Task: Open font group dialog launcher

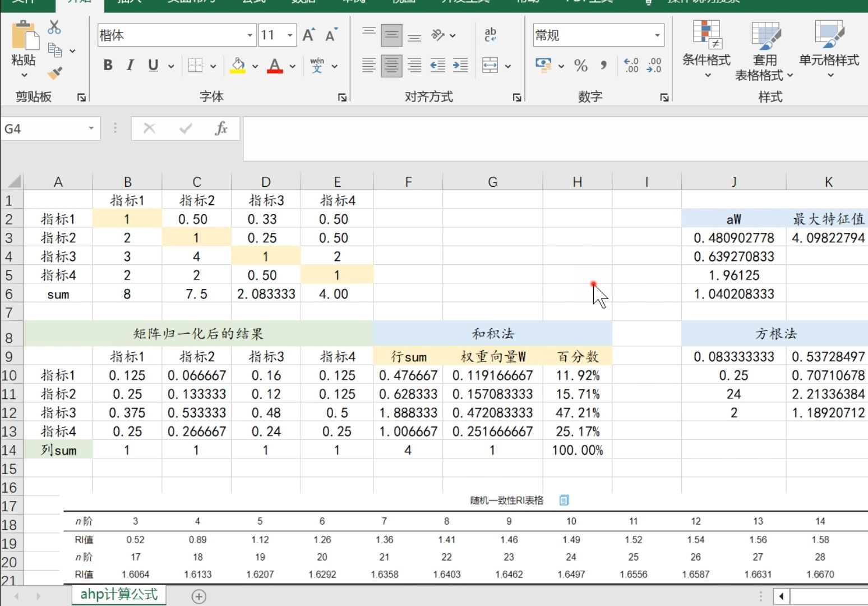Action: point(342,98)
